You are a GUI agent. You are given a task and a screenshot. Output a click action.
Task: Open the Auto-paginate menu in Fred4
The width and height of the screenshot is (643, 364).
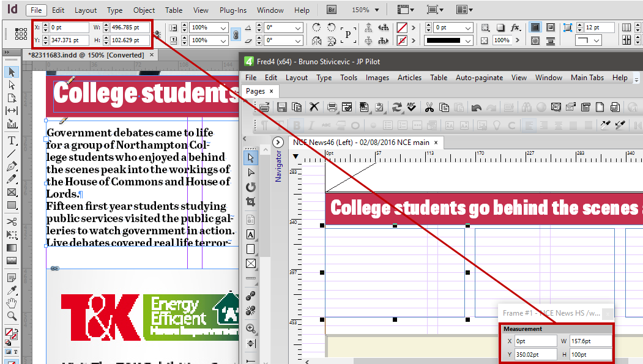coord(479,78)
